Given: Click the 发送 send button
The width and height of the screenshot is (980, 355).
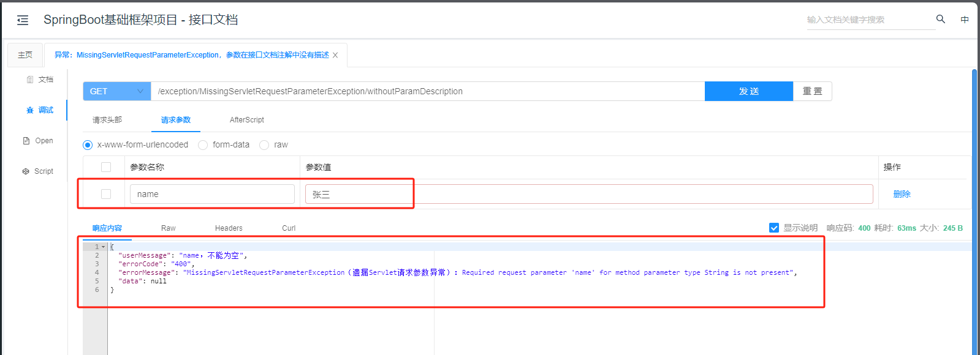Looking at the screenshot, I should click(749, 91).
